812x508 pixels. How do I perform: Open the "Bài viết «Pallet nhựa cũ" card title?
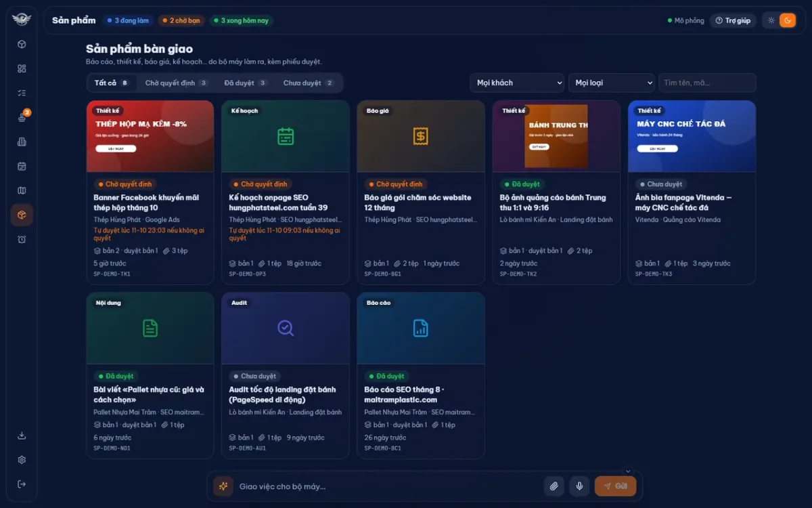149,395
